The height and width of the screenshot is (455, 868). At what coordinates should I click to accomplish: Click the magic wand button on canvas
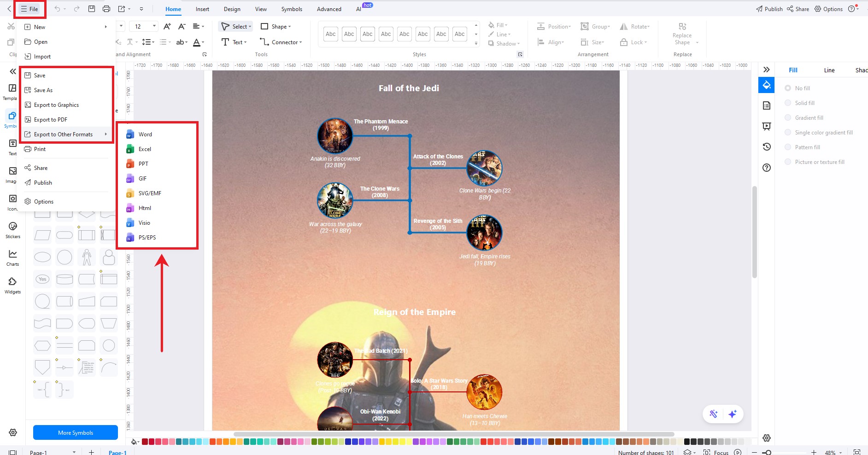click(x=713, y=414)
